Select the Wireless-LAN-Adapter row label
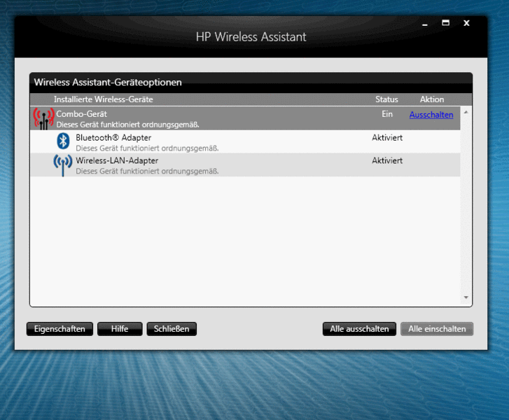 click(x=117, y=160)
